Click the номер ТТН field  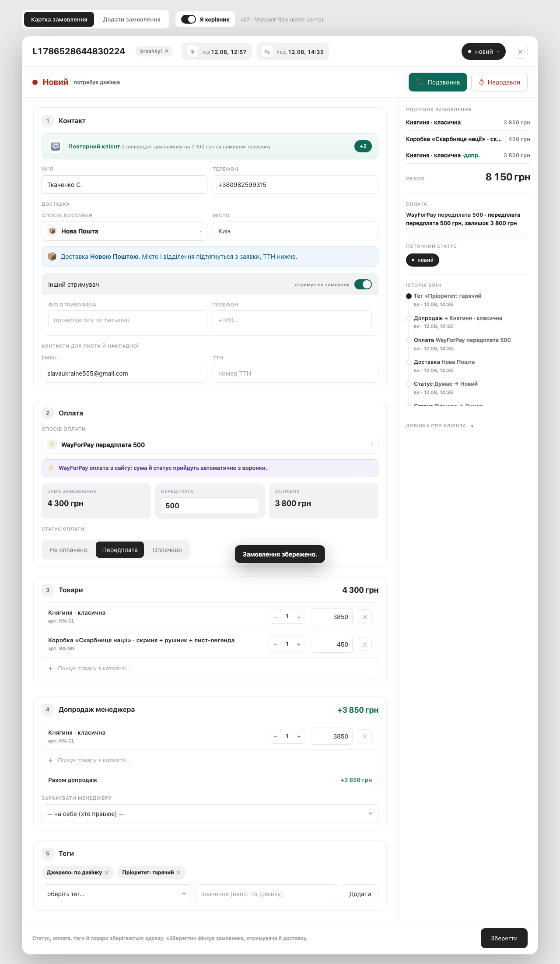(x=295, y=373)
